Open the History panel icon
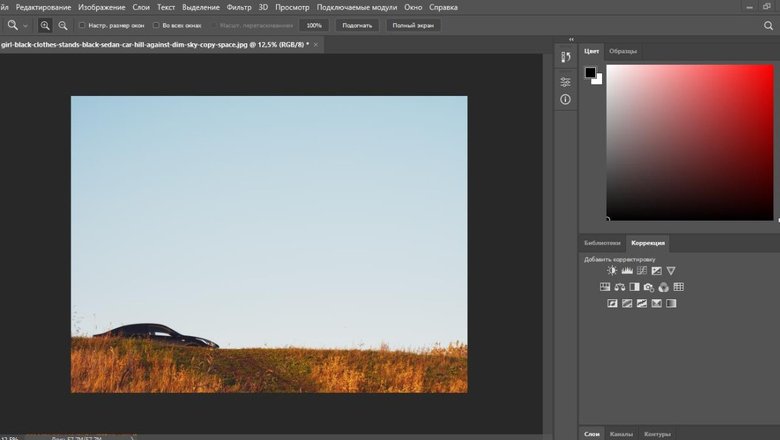Viewport: 780px width, 440px height. [x=566, y=57]
